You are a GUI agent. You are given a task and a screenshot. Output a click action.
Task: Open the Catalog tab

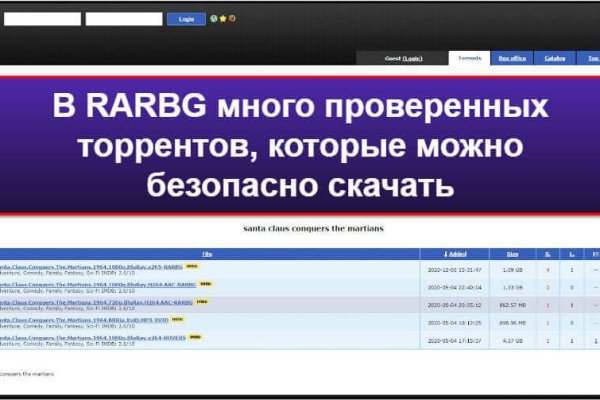555,58
